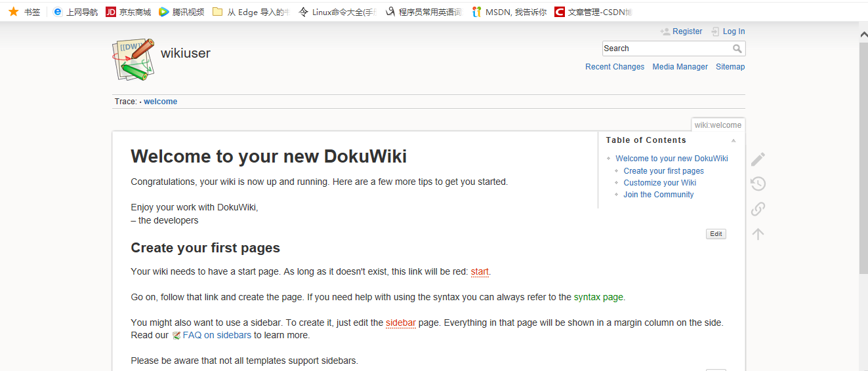Click the wiki:welcome page tab
Image resolution: width=868 pixels, height=371 pixels.
point(718,125)
